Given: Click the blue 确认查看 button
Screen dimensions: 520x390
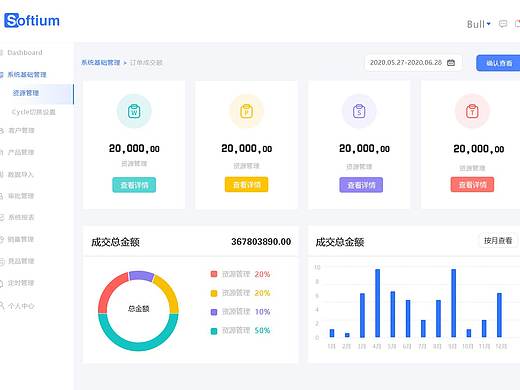Looking at the screenshot, I should [x=498, y=63].
